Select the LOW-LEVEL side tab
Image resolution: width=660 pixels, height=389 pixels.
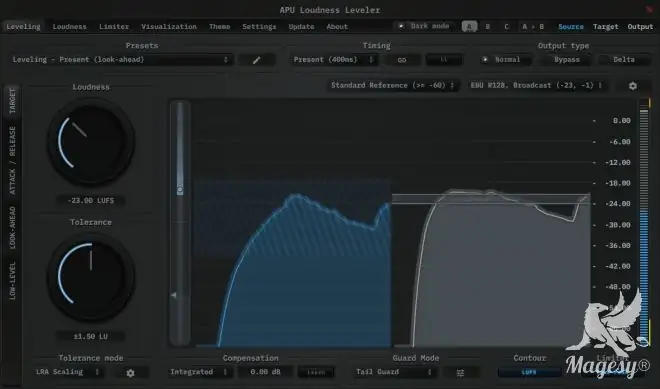[13, 280]
